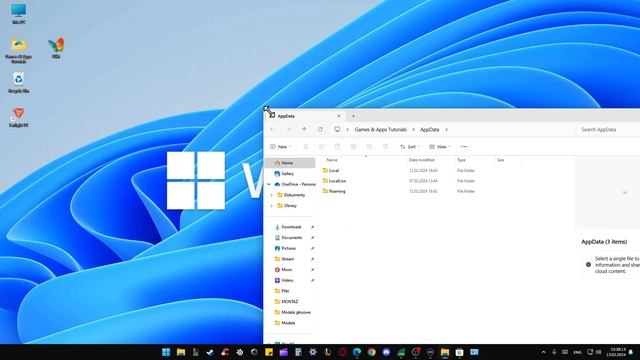The height and width of the screenshot is (360, 640).
Task: Refresh the AppData folder view
Action: (x=320, y=129)
